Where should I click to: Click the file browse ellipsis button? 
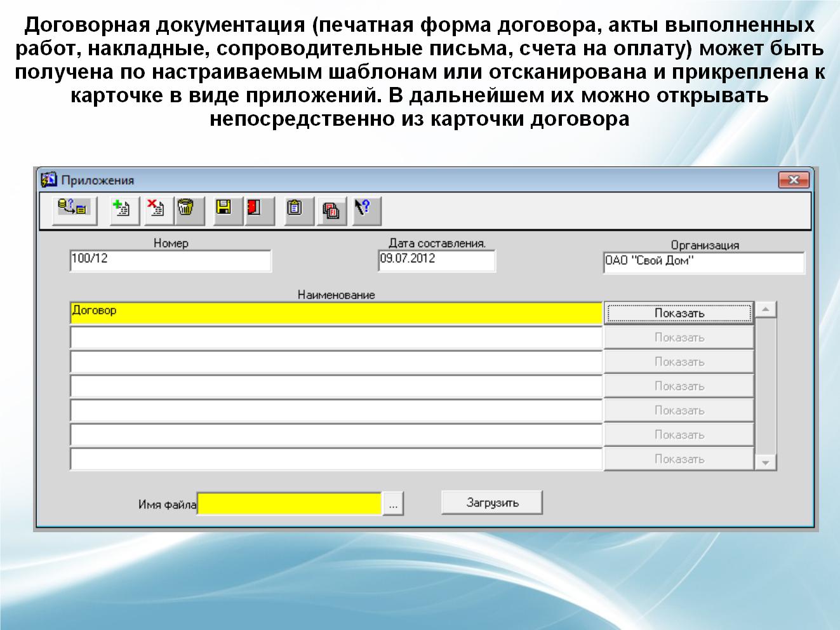coord(393,504)
